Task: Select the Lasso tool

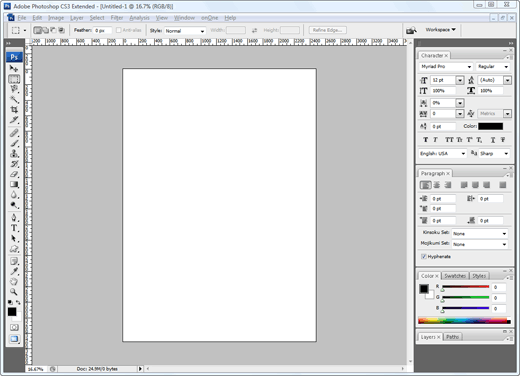Action: (14, 89)
